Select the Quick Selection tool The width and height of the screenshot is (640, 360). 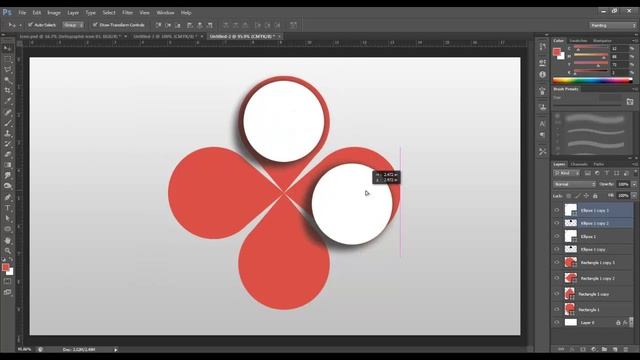[7, 80]
